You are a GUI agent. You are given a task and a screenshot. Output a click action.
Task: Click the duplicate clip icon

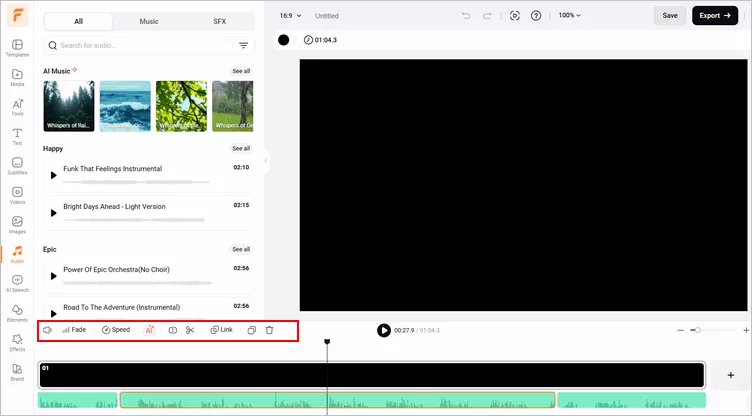pos(251,330)
